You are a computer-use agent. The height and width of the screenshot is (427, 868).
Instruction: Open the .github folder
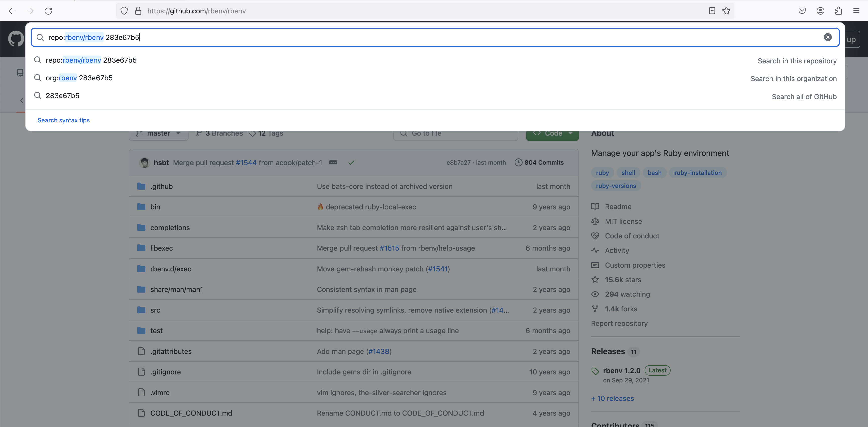(161, 187)
